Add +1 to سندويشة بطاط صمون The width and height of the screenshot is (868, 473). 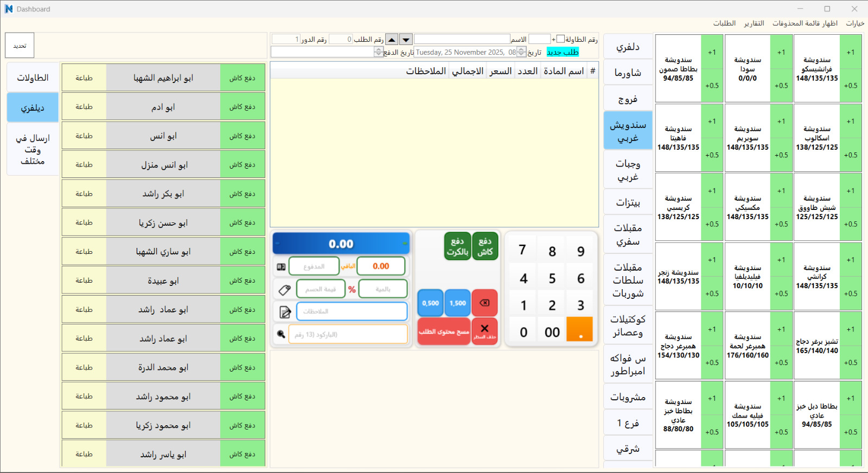712,52
